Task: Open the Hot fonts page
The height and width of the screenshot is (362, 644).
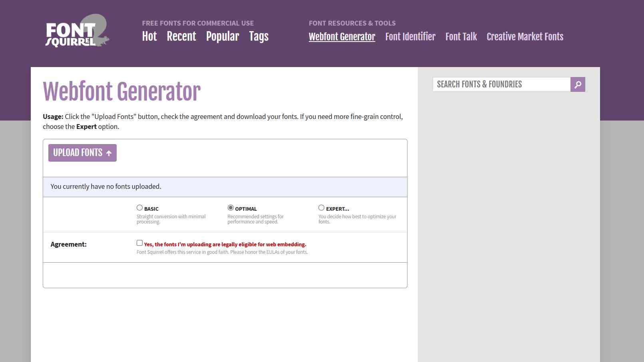Action: tap(149, 37)
